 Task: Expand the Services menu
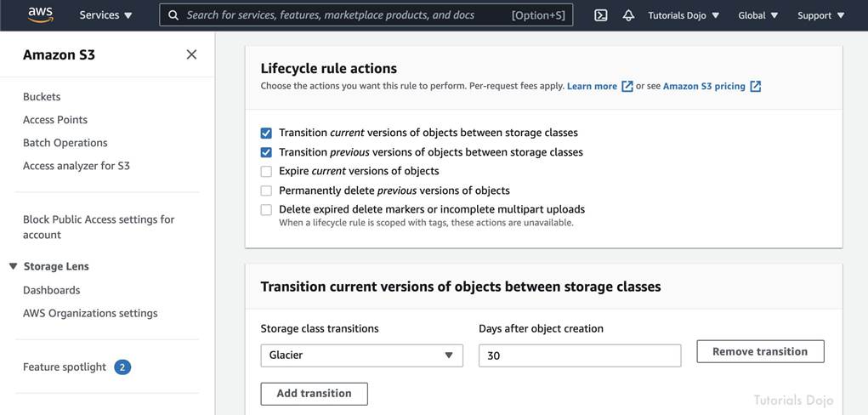pyautogui.click(x=105, y=15)
